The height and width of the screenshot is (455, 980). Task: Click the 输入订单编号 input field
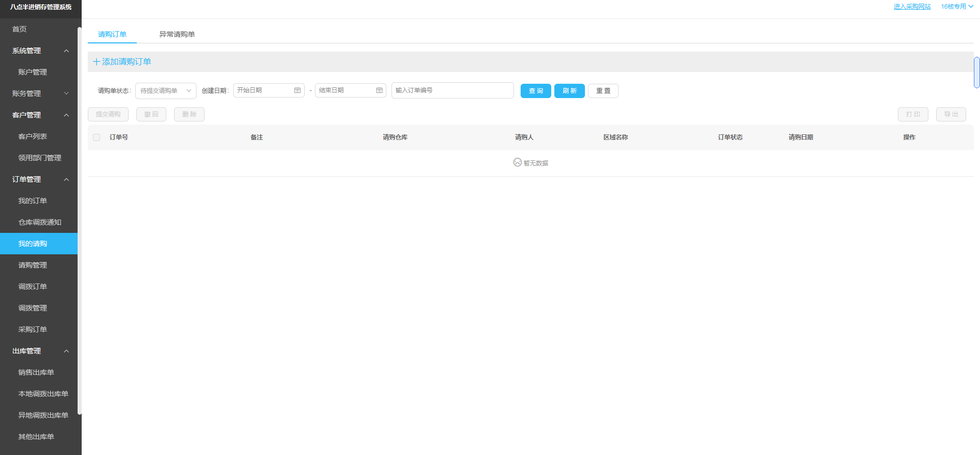(x=453, y=90)
